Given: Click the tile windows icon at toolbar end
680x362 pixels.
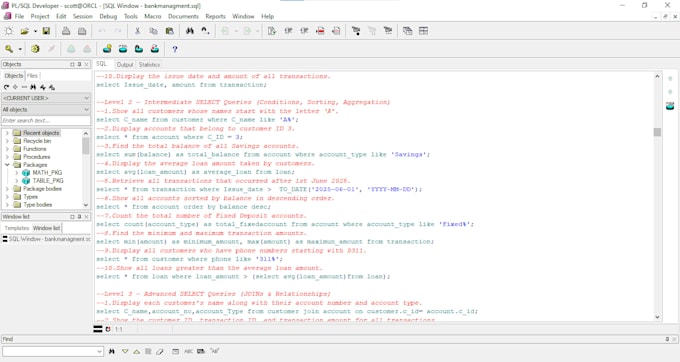Looking at the screenshot, I should [423, 31].
